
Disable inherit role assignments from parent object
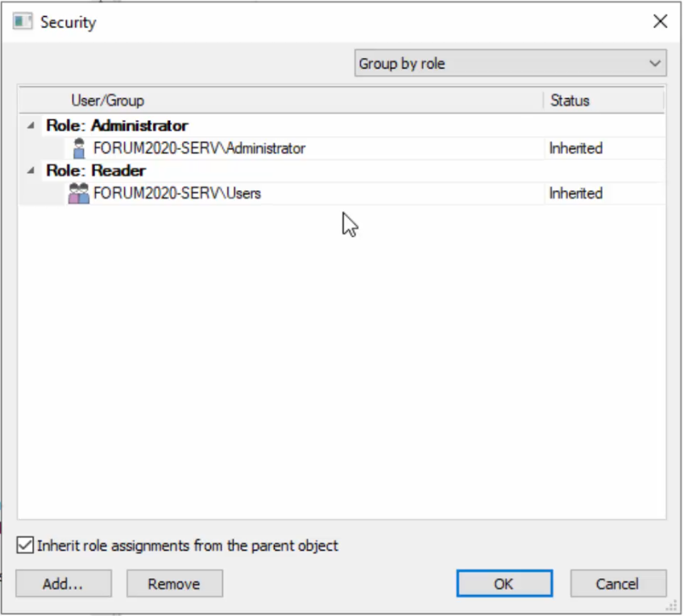[x=24, y=545]
